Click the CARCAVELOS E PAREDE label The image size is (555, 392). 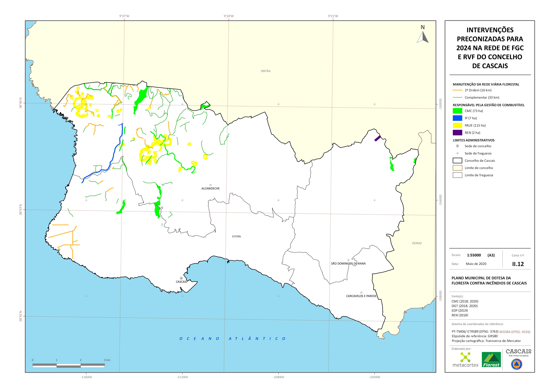361,296
